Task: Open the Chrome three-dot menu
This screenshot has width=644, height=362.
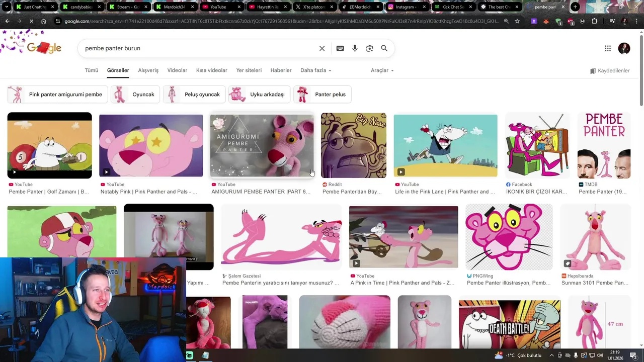Action: (x=636, y=21)
